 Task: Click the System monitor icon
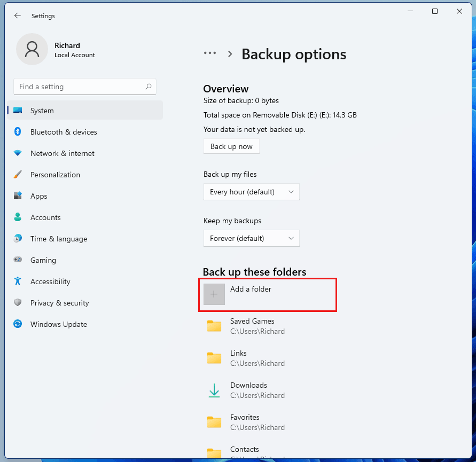[18, 110]
